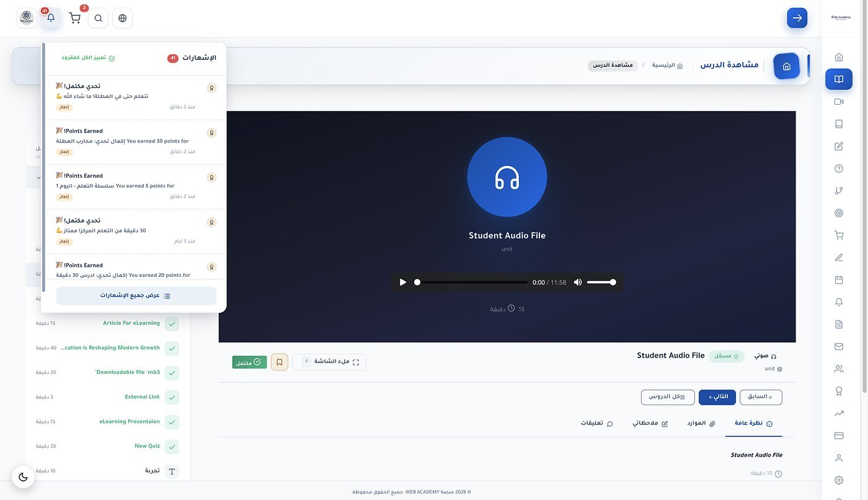Click the blue home button beside مشاهدة الدرس
The image size is (868, 500).
[x=786, y=66]
